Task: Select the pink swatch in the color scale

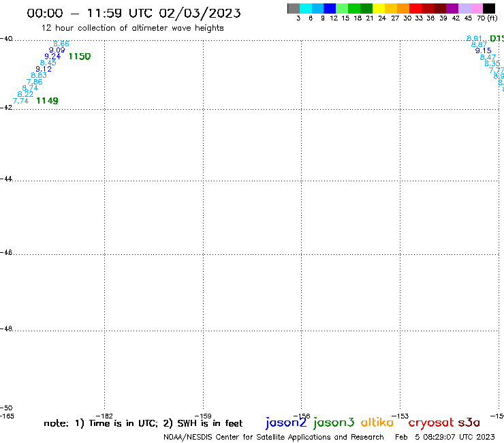Action: pyautogui.click(x=477, y=8)
